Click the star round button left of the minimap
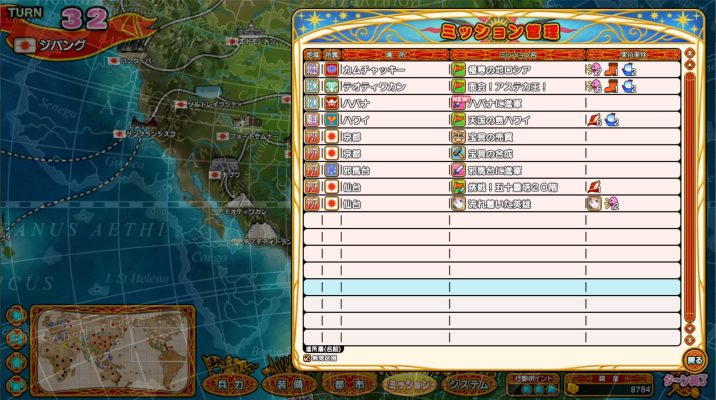This screenshot has height=400, width=716. [x=16, y=363]
